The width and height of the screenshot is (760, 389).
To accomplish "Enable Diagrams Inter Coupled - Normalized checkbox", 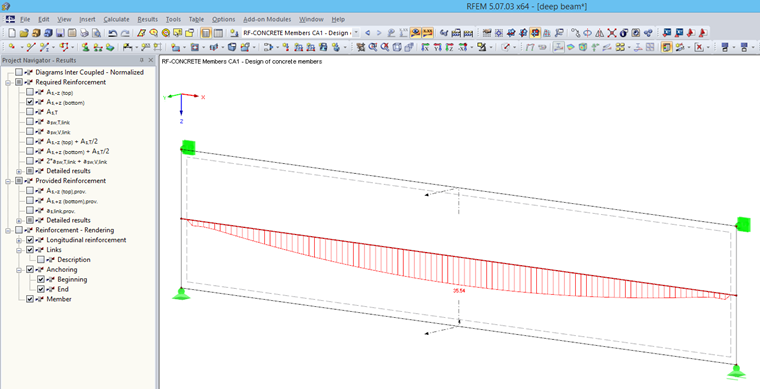I will [x=19, y=72].
